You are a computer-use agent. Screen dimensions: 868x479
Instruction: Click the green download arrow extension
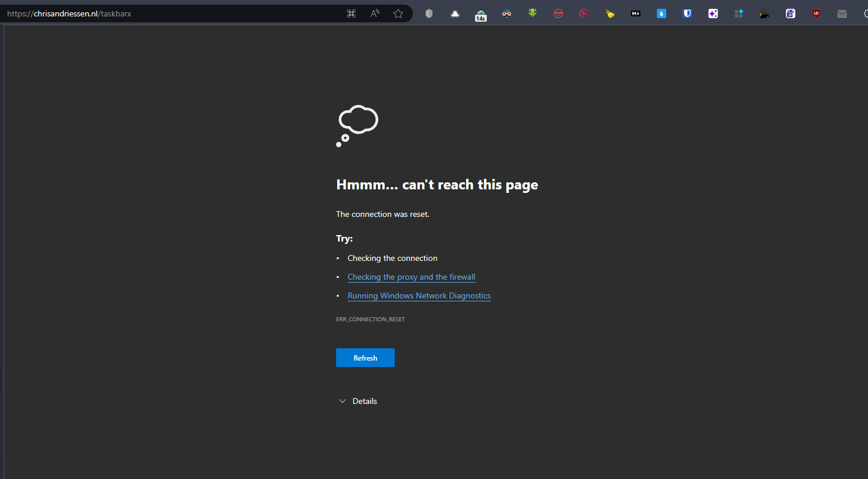point(533,13)
